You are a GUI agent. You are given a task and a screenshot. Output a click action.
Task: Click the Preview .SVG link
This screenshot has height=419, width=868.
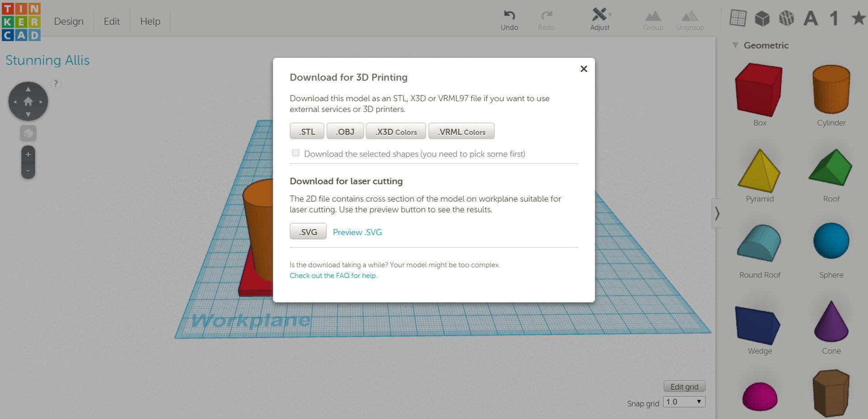tap(357, 232)
